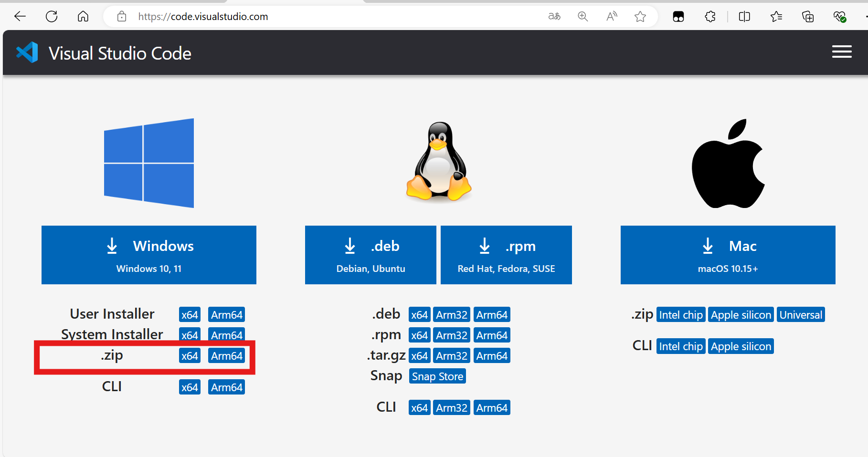Toggle split screen view
The height and width of the screenshot is (457, 868).
744,17
